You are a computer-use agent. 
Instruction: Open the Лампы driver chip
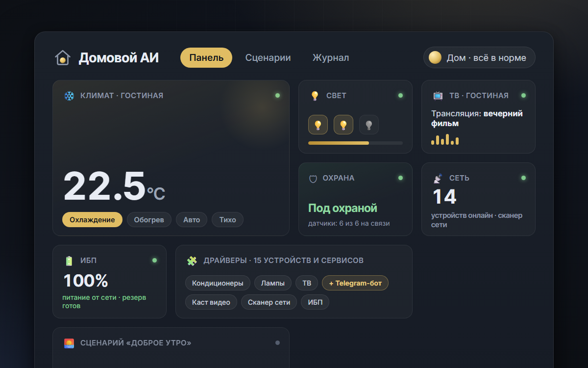273,283
